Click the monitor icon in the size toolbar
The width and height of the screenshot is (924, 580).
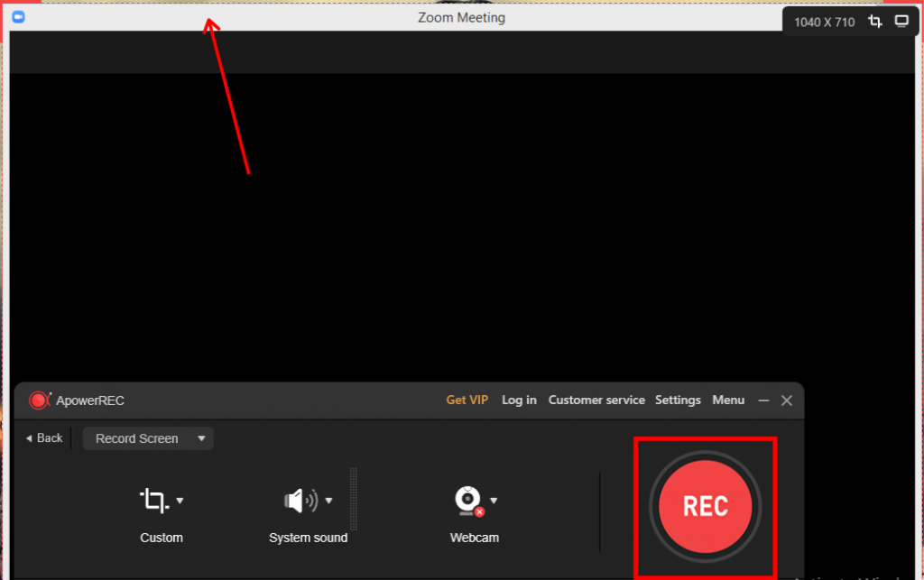coord(901,20)
